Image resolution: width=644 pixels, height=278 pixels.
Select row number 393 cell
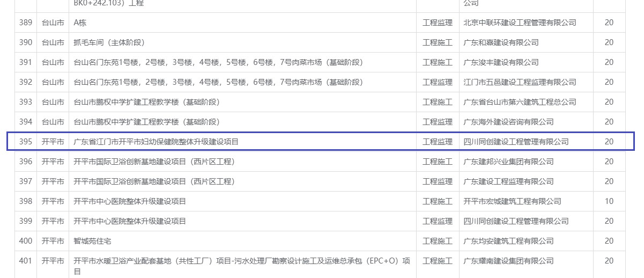point(26,102)
